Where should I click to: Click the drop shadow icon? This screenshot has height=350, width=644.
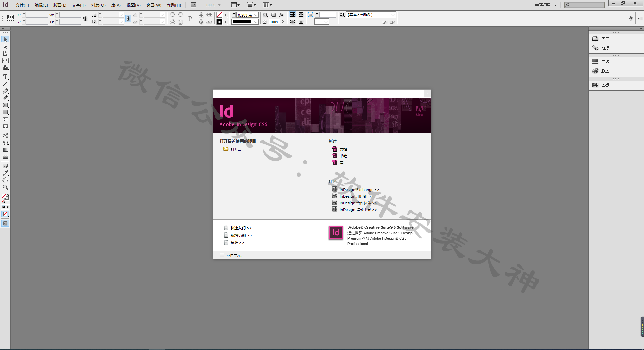click(273, 15)
